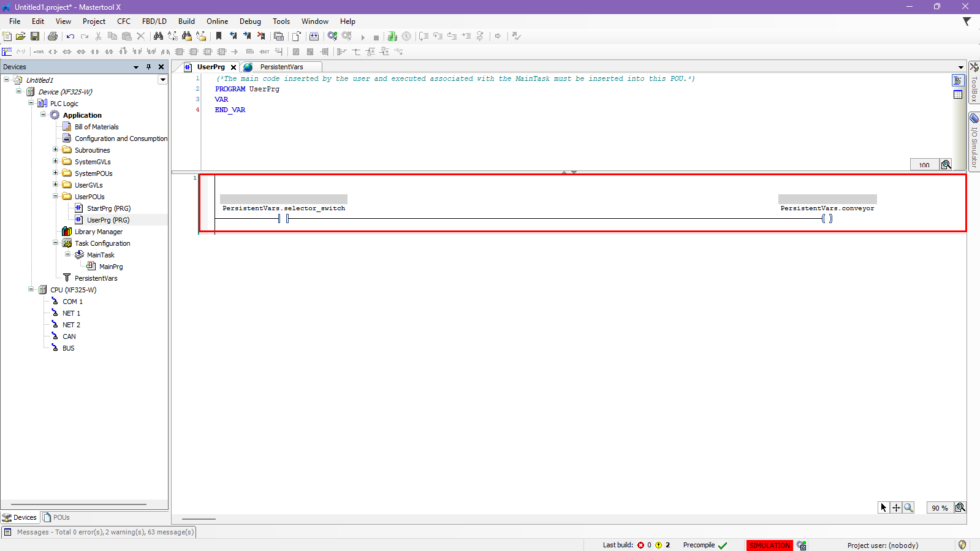Expand the Subroutines folder
980x551 pixels.
(55, 150)
